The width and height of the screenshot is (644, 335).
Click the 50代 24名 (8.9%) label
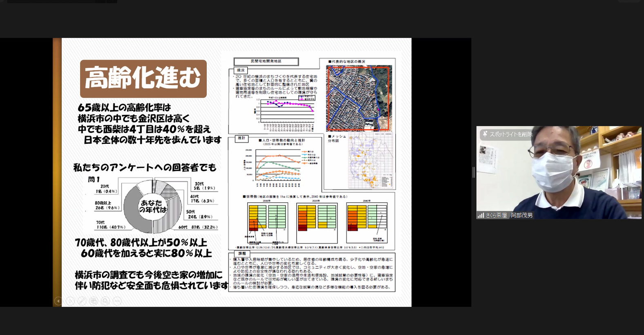point(199,214)
